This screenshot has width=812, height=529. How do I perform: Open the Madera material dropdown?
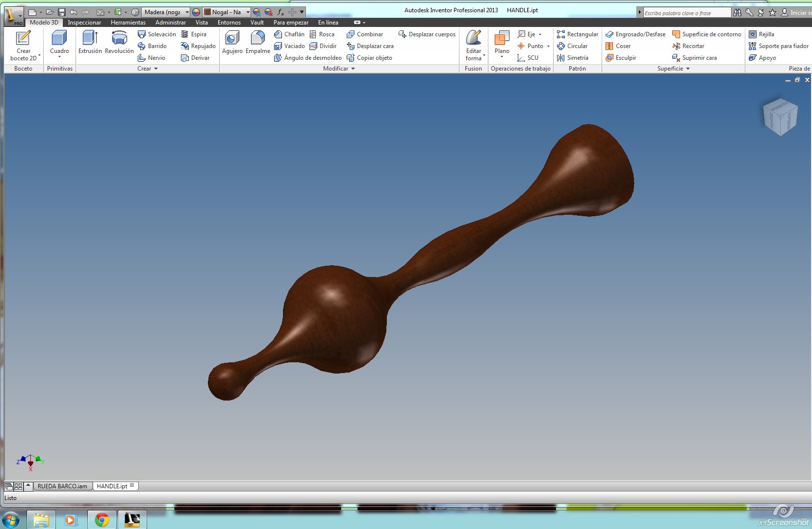tap(187, 12)
